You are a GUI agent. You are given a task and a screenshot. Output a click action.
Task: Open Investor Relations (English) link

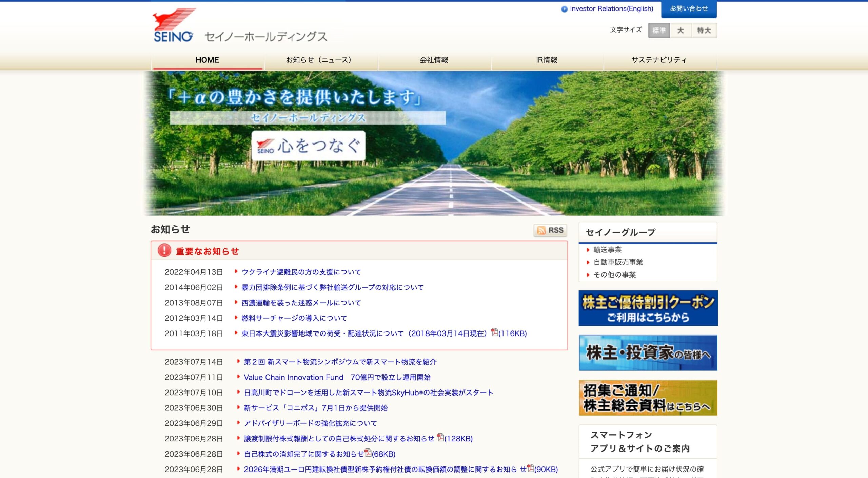coord(611,9)
